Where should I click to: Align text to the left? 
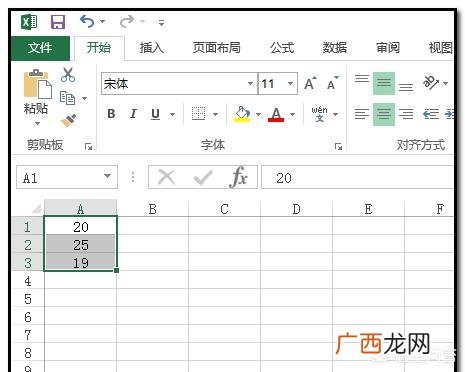coord(362,114)
